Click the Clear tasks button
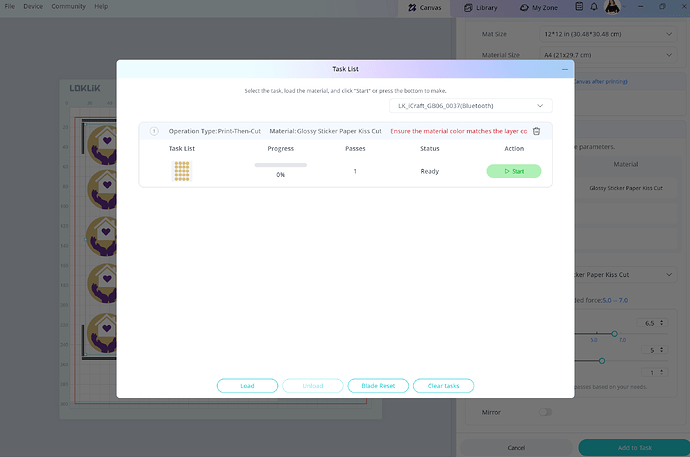This screenshot has height=457, width=690. coord(443,386)
